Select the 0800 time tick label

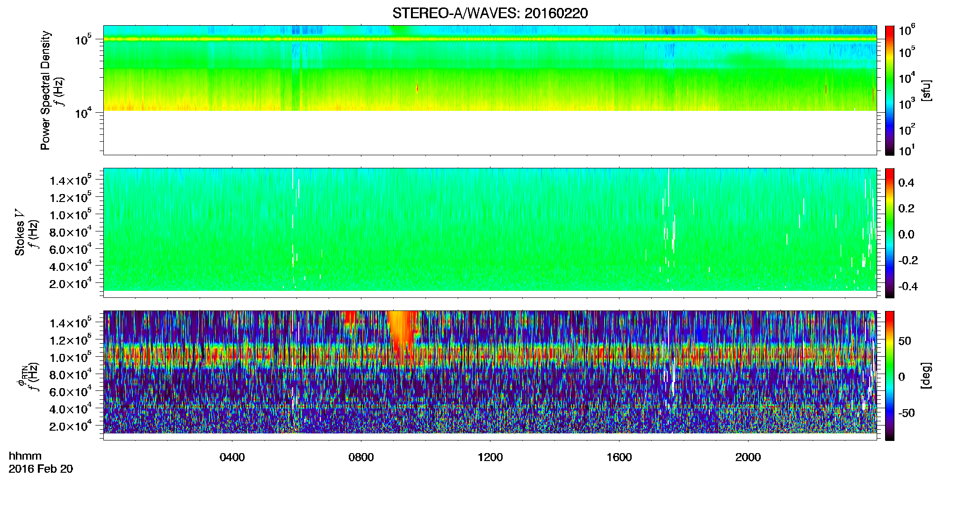tap(361, 457)
